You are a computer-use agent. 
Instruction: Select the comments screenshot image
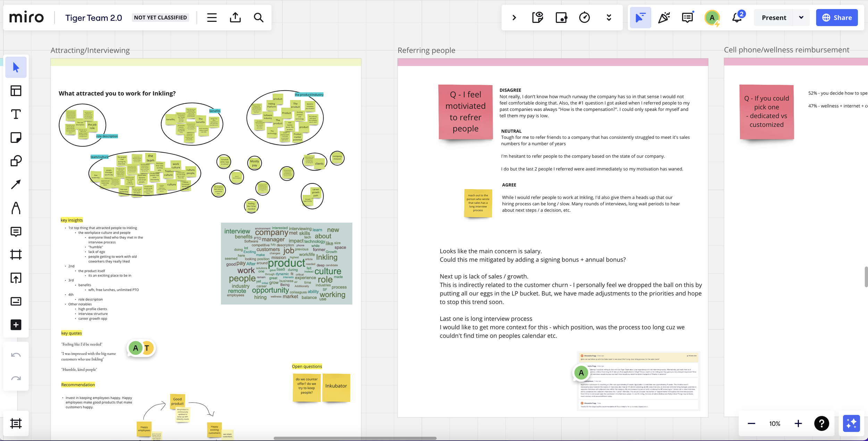point(638,381)
